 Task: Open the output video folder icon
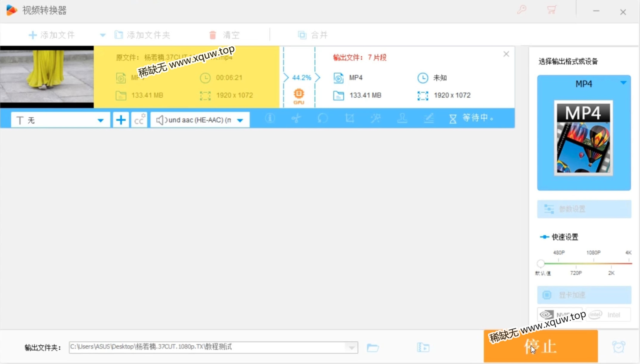point(423,347)
